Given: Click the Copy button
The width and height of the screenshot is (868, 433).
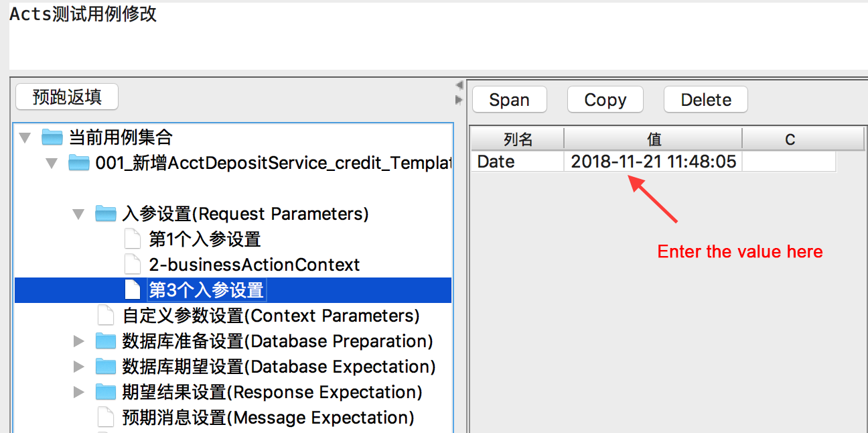Looking at the screenshot, I should [605, 100].
